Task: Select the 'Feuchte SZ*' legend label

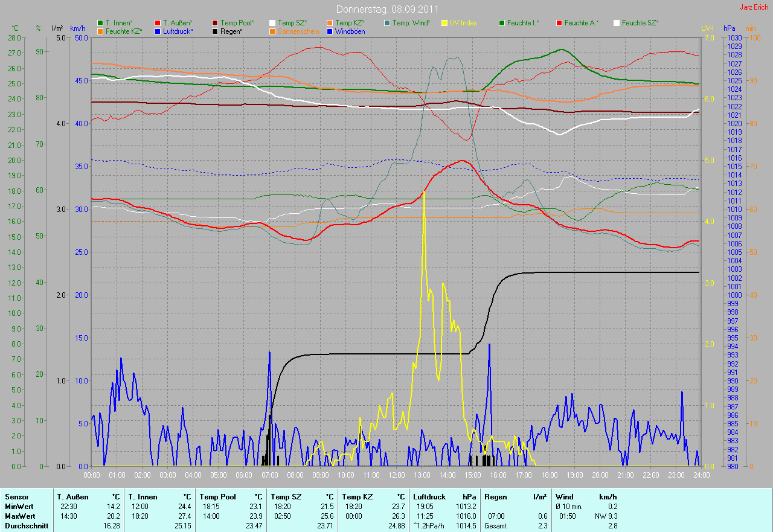Action: pos(640,23)
